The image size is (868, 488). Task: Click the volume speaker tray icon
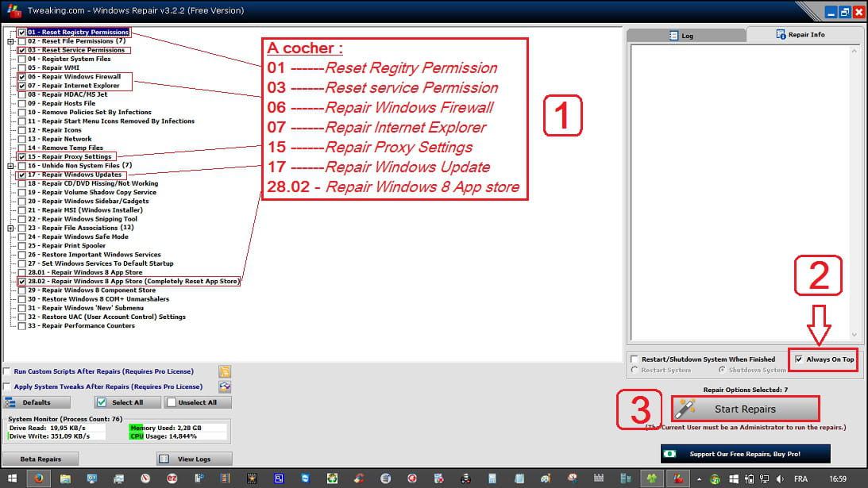780,479
